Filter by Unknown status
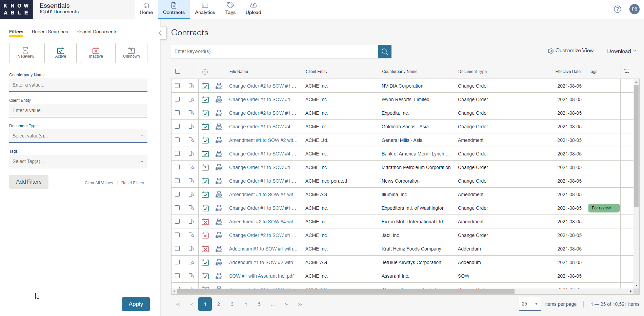The image size is (644, 316). coord(131,53)
